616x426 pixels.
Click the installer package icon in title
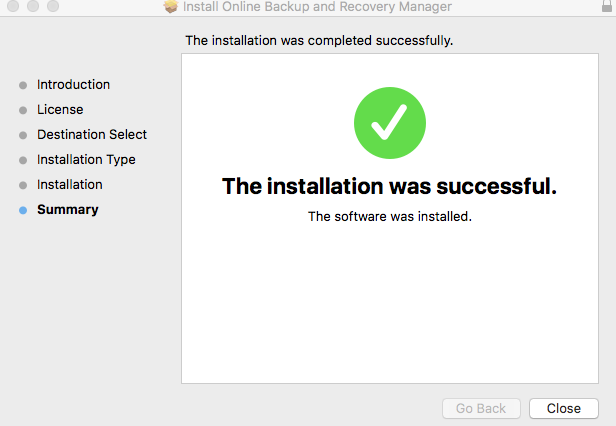pos(171,6)
